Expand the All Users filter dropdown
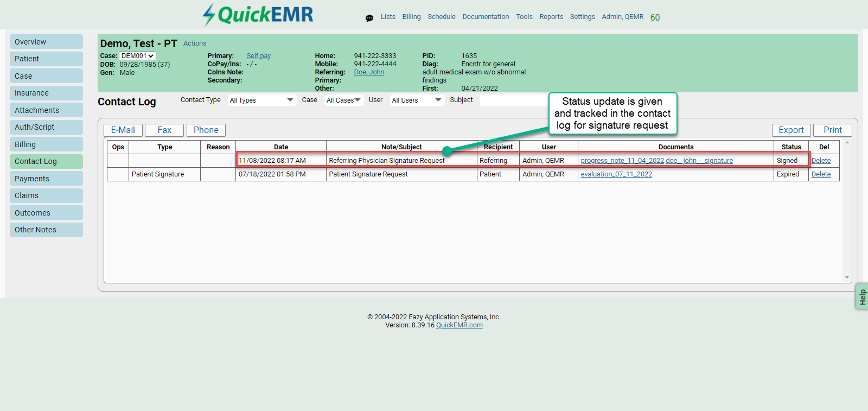Screen dimensions: 868x411 [x=417, y=100]
